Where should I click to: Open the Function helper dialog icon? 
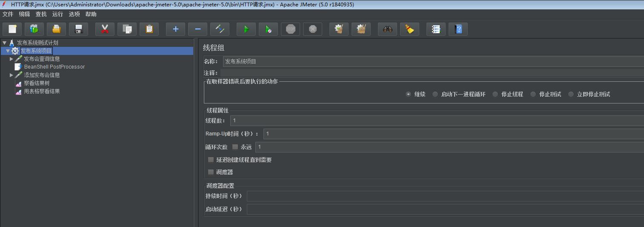[436, 29]
